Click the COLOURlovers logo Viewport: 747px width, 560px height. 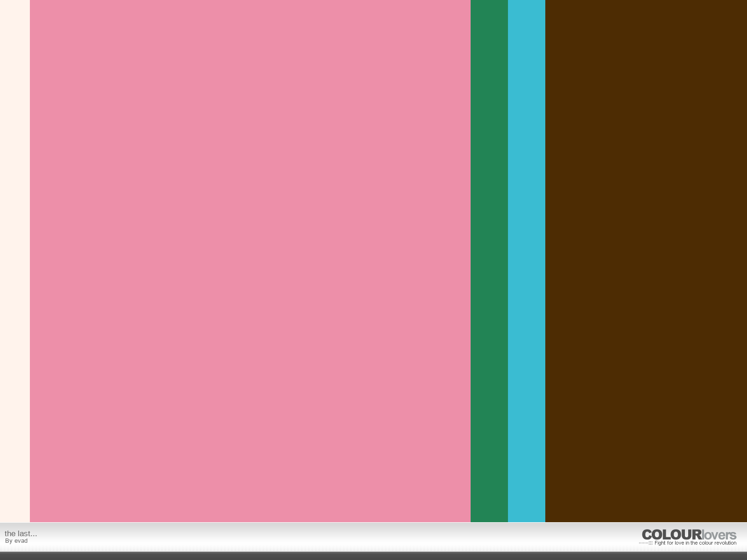point(689,535)
